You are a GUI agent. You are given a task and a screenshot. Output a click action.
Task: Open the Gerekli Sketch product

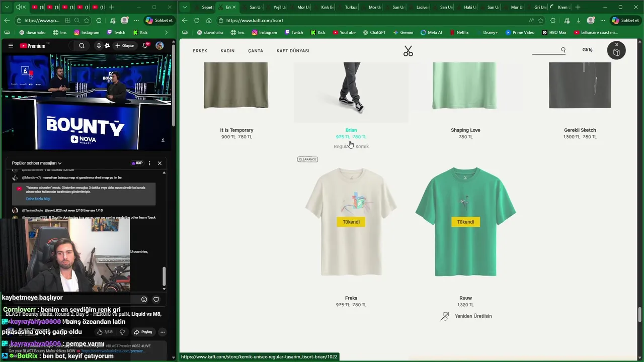pyautogui.click(x=580, y=130)
